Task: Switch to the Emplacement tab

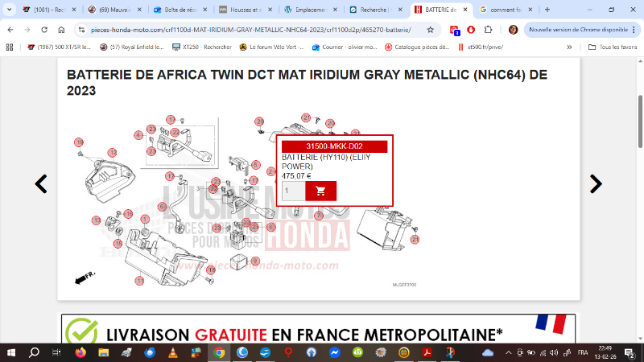Action: click(x=311, y=10)
